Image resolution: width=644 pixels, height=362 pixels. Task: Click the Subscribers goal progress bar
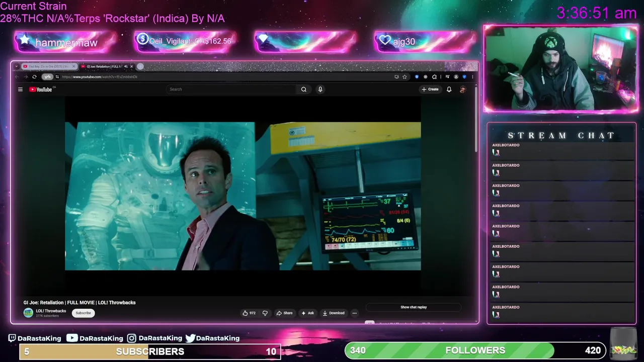click(x=150, y=351)
